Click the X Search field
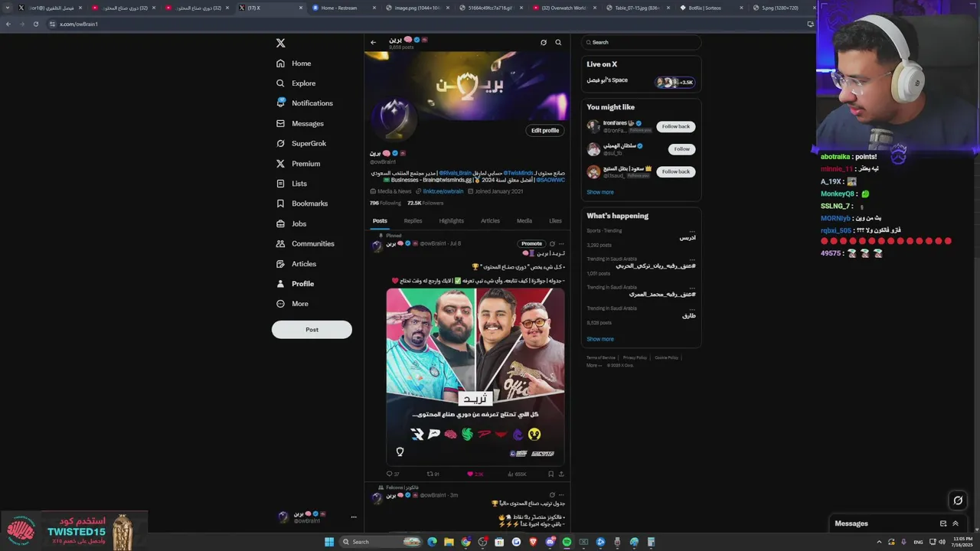 point(641,43)
